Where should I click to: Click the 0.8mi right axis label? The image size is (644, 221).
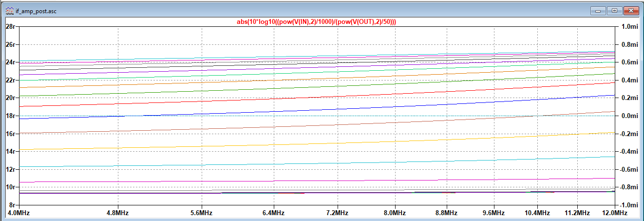tap(629, 44)
